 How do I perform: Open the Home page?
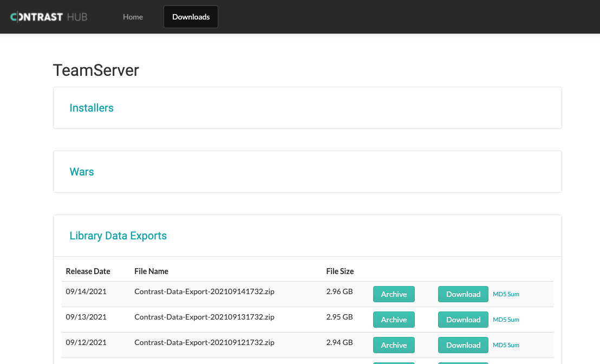(133, 17)
